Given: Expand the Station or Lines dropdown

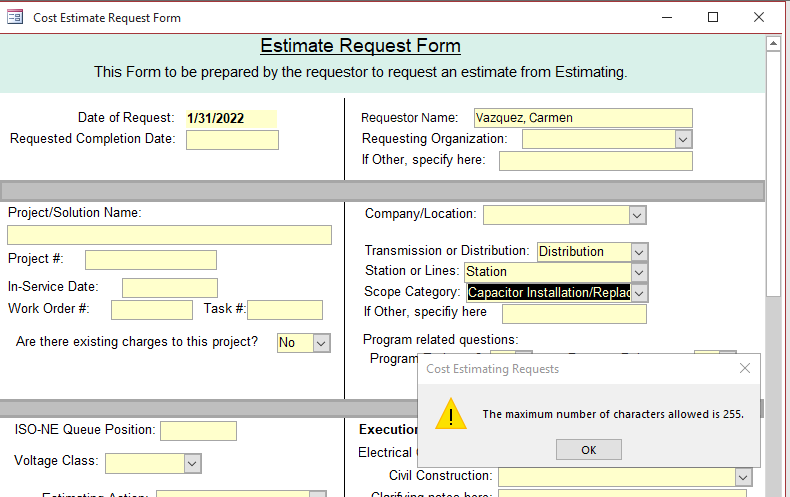Looking at the screenshot, I should [639, 272].
